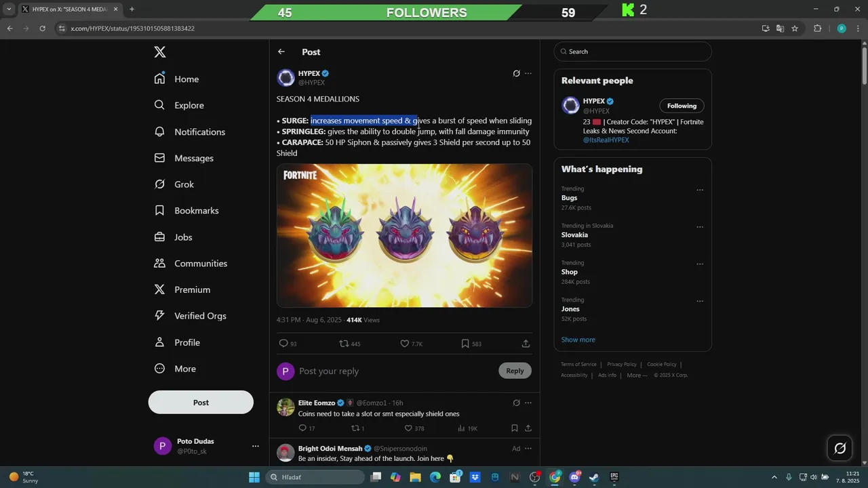Click the Reply button beside reply box
This screenshot has width=868, height=488.
click(x=515, y=371)
